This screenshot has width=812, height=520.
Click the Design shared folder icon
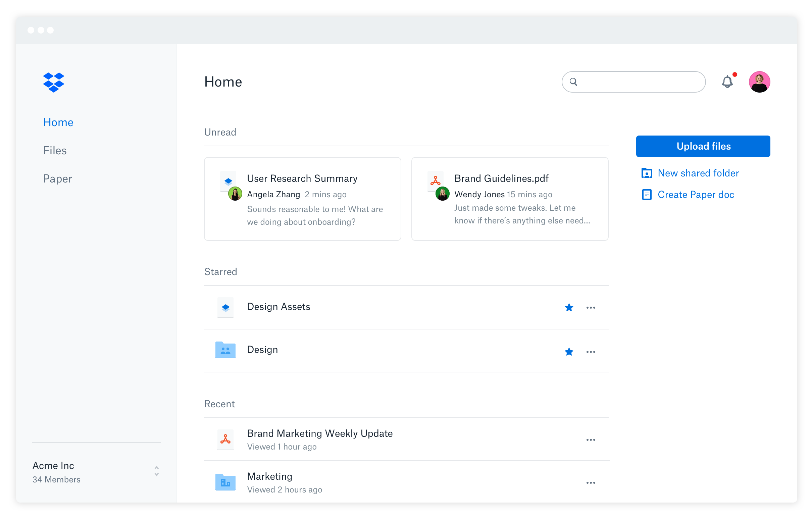[225, 350]
